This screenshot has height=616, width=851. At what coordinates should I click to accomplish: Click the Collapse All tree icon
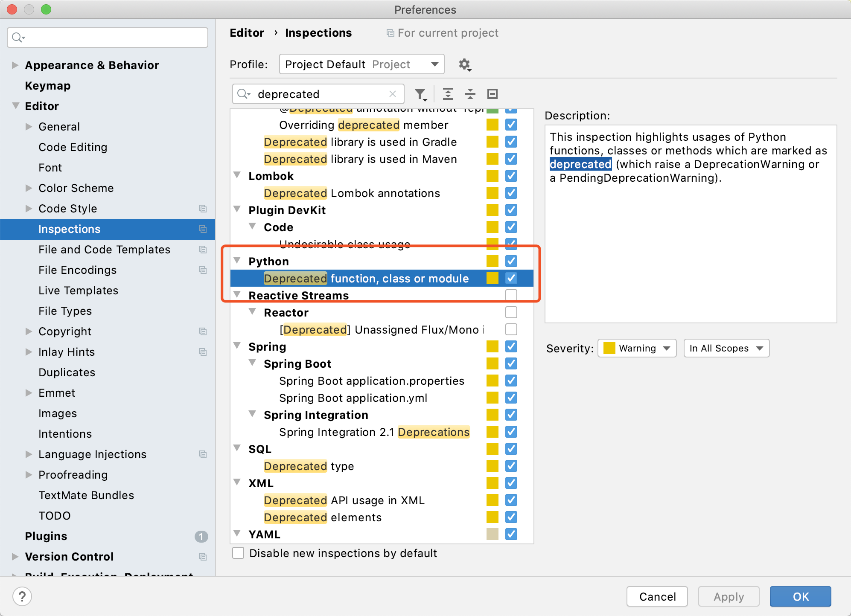[470, 94]
